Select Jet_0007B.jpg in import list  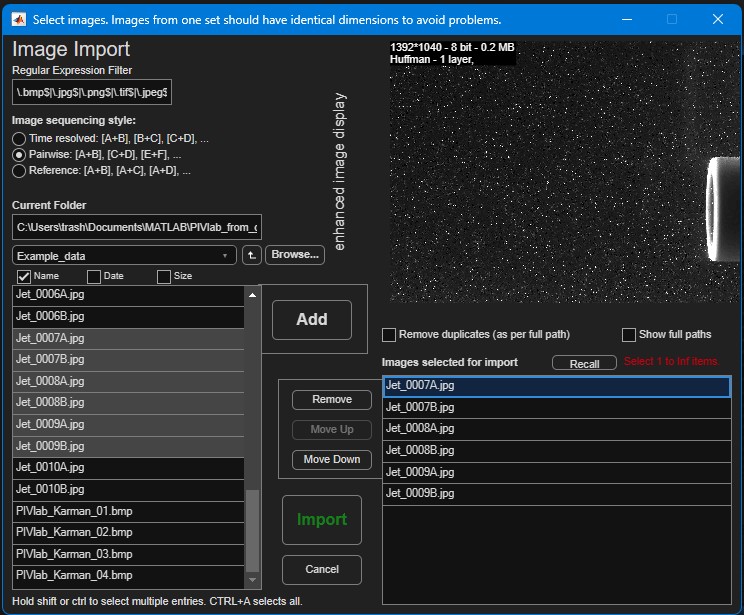click(x=557, y=408)
